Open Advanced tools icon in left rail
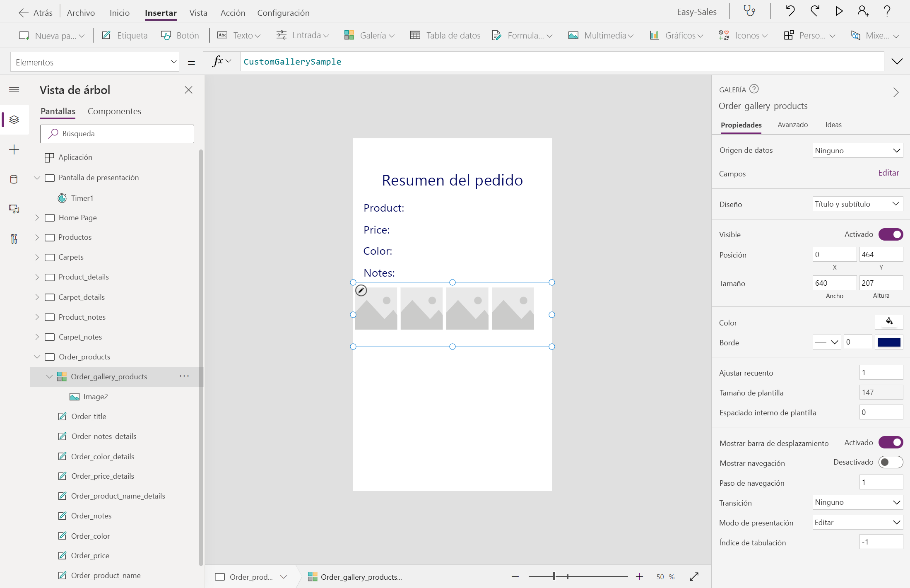910x588 pixels. [x=14, y=239]
